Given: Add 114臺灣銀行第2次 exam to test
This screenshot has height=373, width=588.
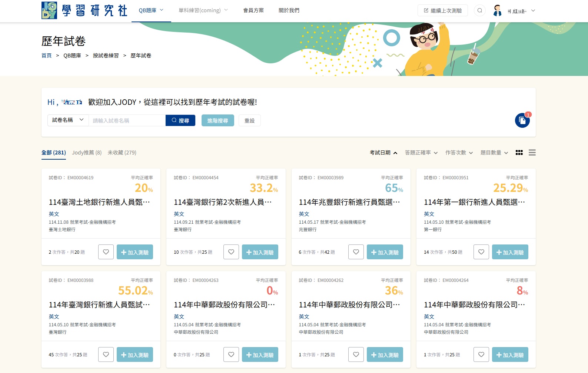Looking at the screenshot, I should click(260, 252).
